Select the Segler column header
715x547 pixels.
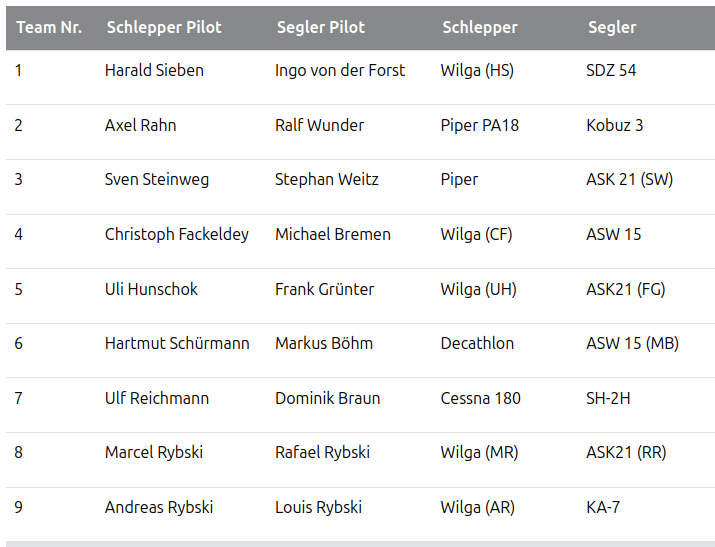click(x=612, y=27)
